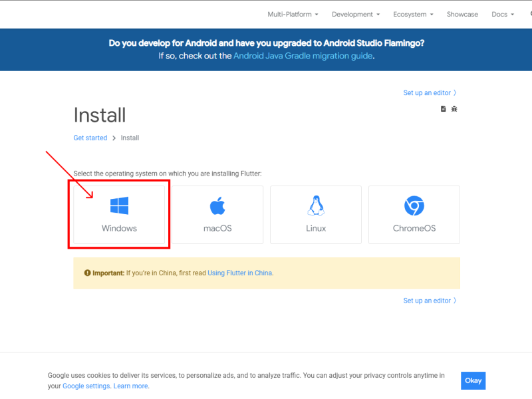
Task: Choose the macOS label on the install card
Action: 217,228
